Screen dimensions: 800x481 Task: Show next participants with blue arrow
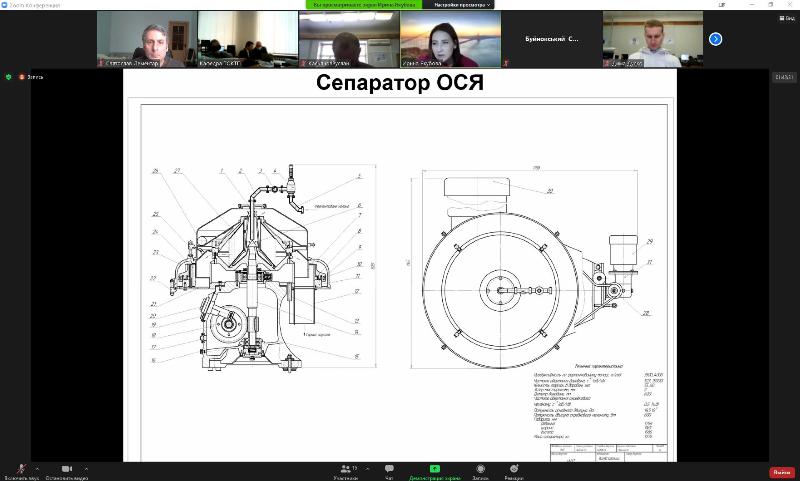715,39
